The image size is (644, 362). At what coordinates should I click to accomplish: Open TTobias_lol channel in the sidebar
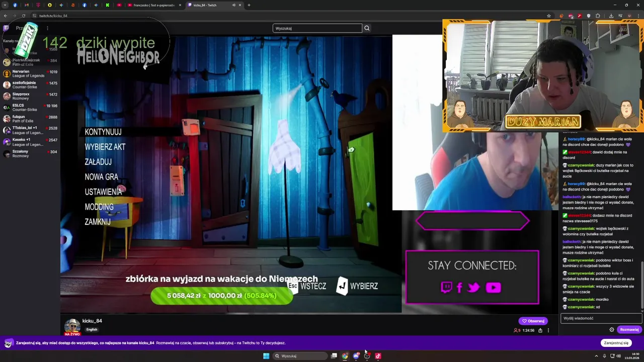(x=30, y=130)
